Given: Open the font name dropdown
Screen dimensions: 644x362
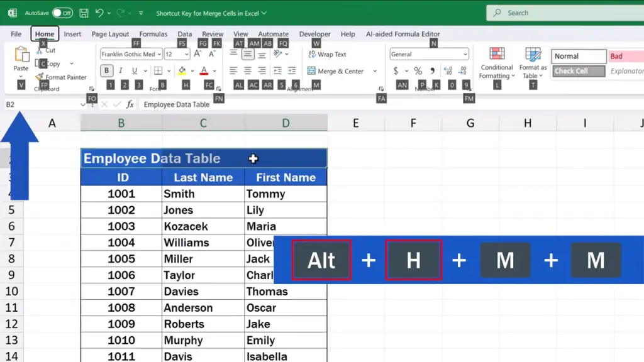Looking at the screenshot, I should (x=159, y=55).
